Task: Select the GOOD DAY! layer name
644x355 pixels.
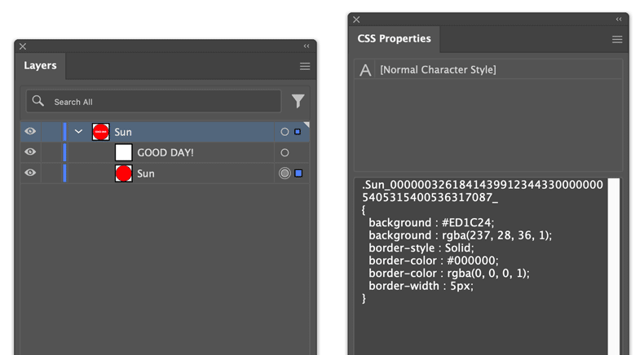Action: pos(165,153)
